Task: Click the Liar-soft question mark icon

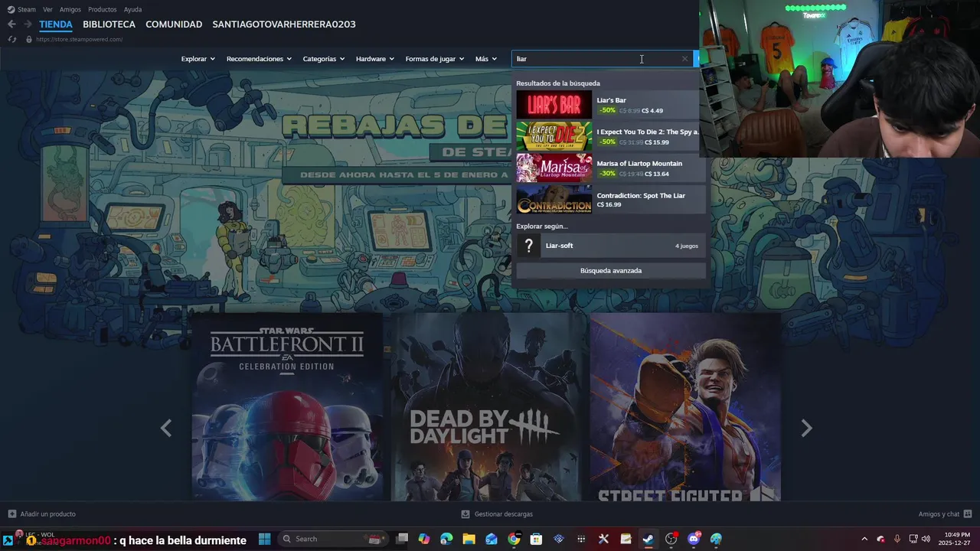Action: tap(528, 246)
